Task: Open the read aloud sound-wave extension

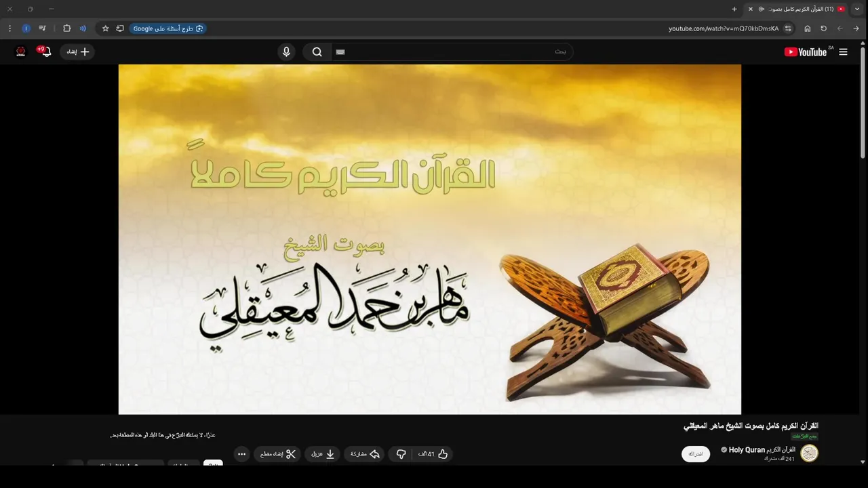Action: 83,28
